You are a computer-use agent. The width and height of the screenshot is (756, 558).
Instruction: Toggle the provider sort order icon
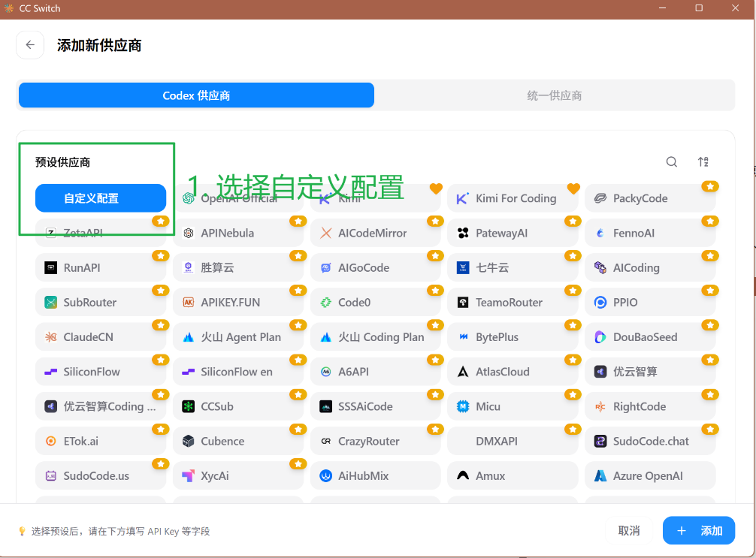pyautogui.click(x=703, y=162)
